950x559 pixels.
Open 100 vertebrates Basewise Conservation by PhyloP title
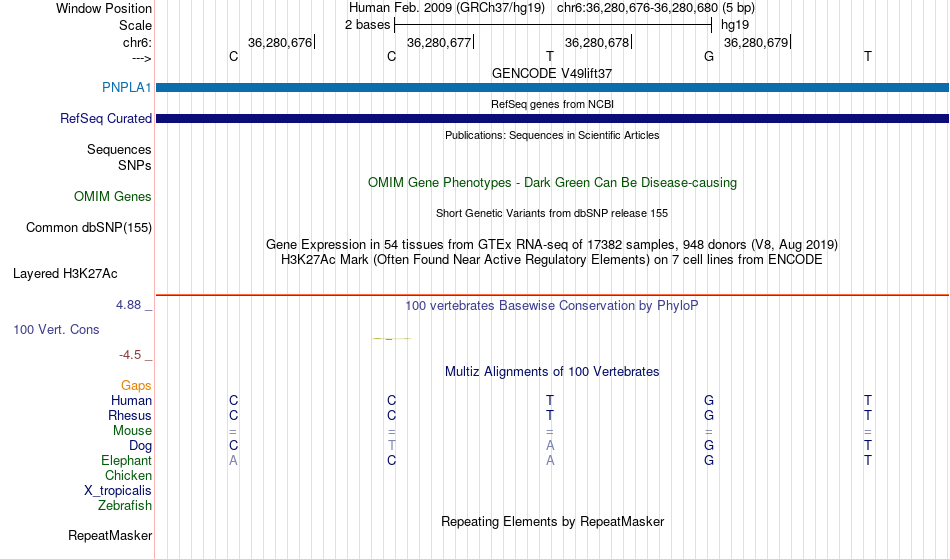coord(552,305)
